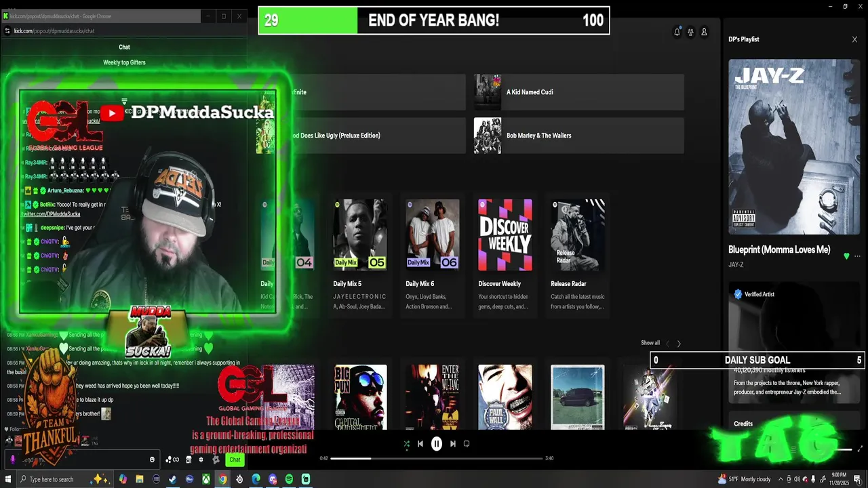Open Spotify user profile icon
Screen dimensions: 868x488
tap(704, 32)
